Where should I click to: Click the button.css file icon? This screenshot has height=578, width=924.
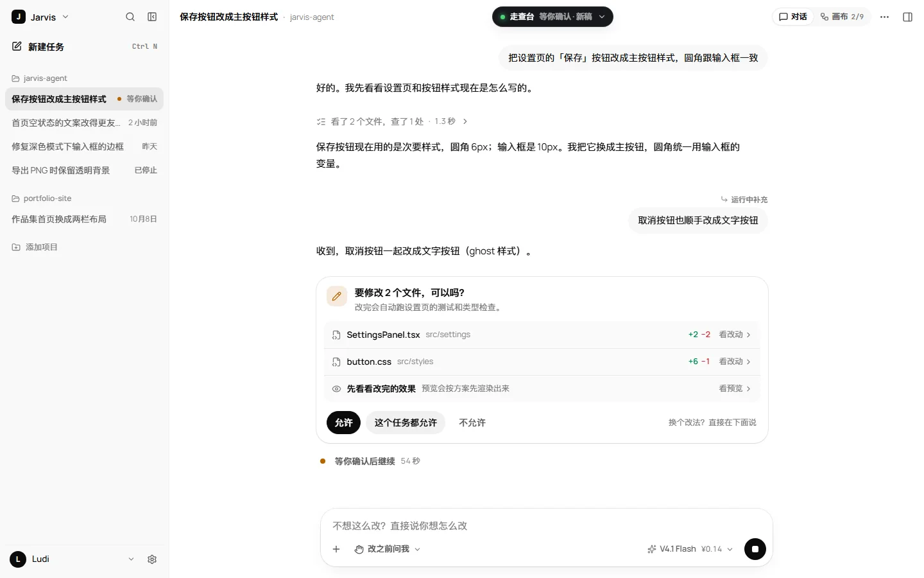336,362
